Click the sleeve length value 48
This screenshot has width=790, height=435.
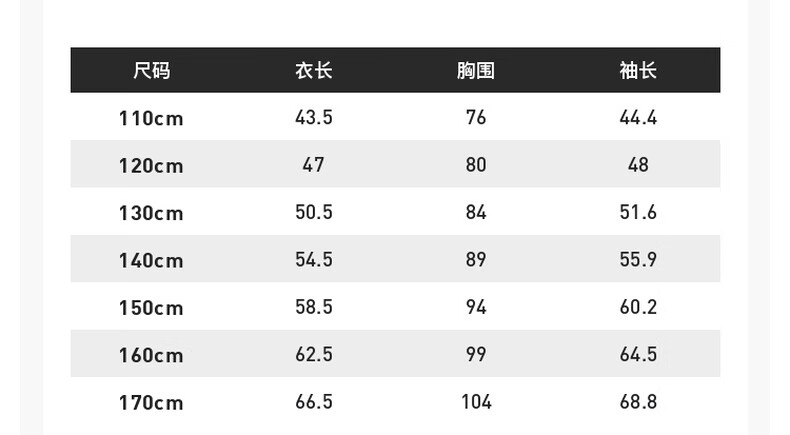[x=638, y=165]
